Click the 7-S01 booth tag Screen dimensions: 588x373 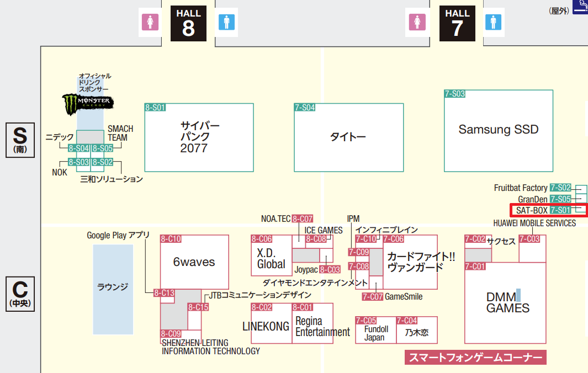(x=560, y=210)
